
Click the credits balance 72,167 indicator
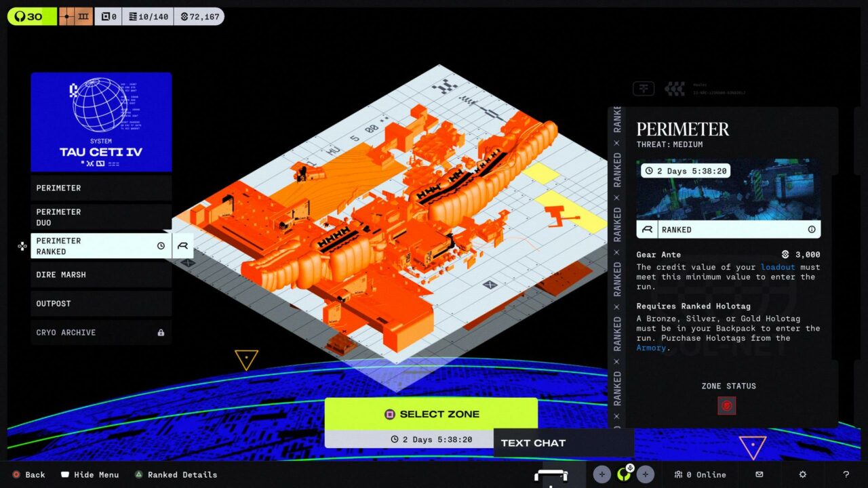pyautogui.click(x=199, y=16)
